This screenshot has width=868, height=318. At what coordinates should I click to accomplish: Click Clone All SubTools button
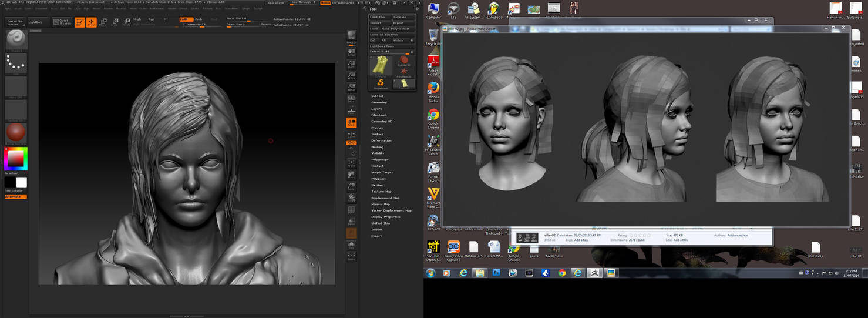pyautogui.click(x=392, y=34)
